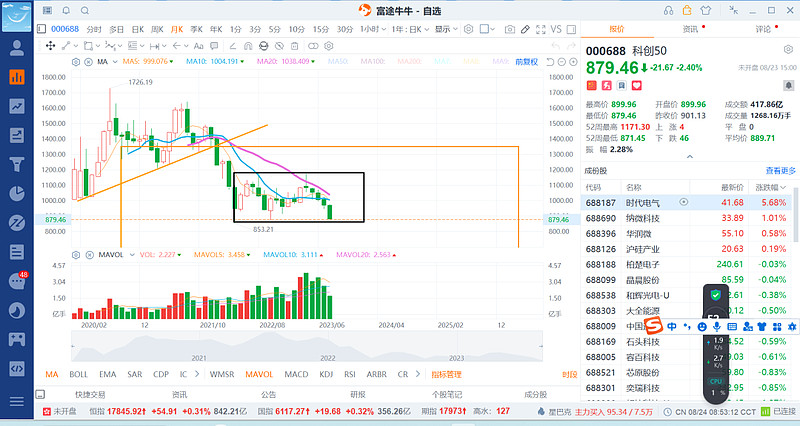Toggle favorite heart for 科创50
The image size is (800, 426).
(636, 85)
